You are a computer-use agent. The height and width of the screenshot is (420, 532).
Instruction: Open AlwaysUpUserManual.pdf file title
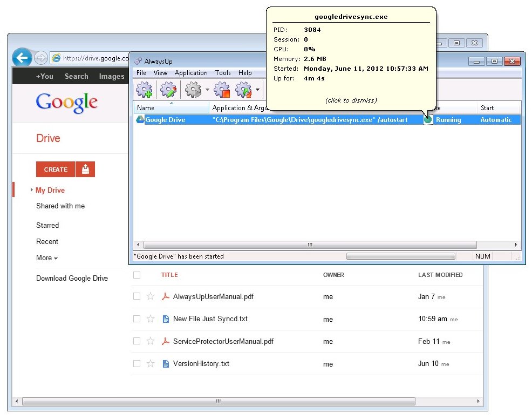pos(214,296)
